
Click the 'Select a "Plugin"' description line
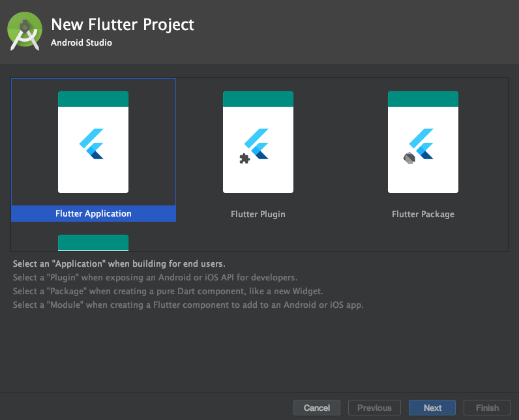tap(155, 277)
